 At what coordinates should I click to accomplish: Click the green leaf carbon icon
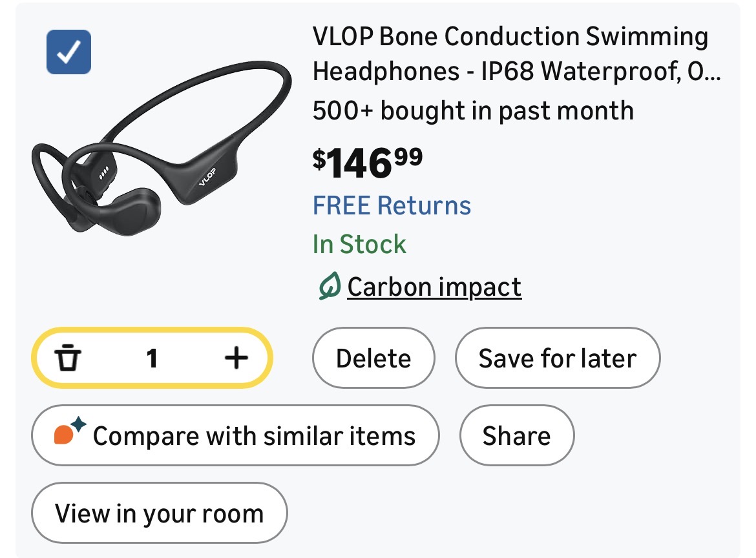pyautogui.click(x=328, y=287)
